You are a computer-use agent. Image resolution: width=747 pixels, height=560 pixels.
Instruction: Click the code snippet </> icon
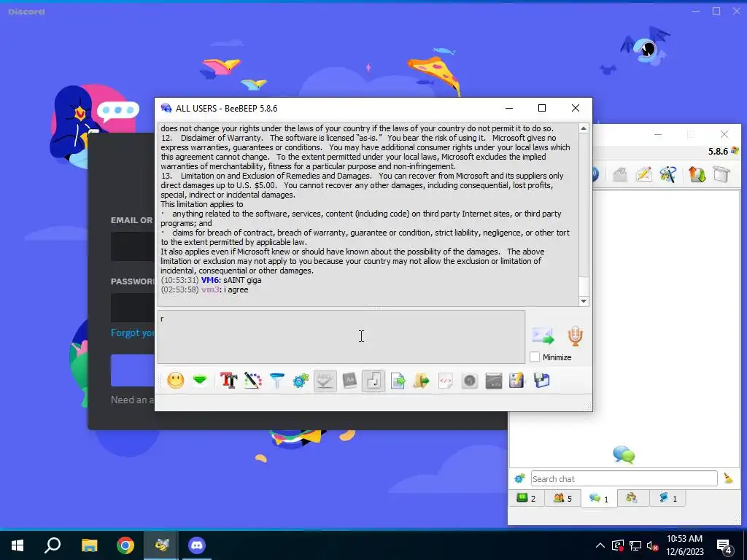click(446, 381)
